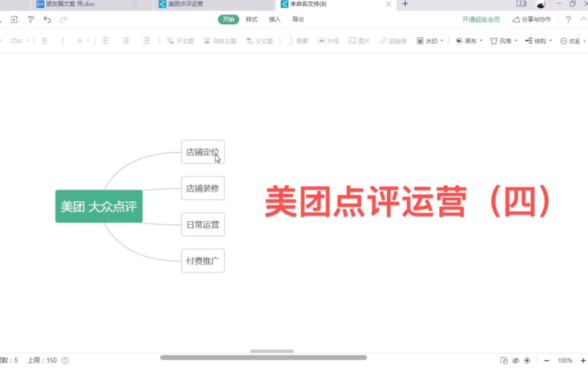Align text right icon

pyautogui.click(x=146, y=41)
